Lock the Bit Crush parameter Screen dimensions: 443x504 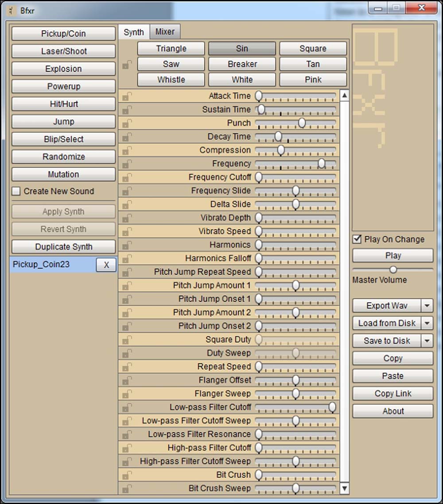click(127, 475)
